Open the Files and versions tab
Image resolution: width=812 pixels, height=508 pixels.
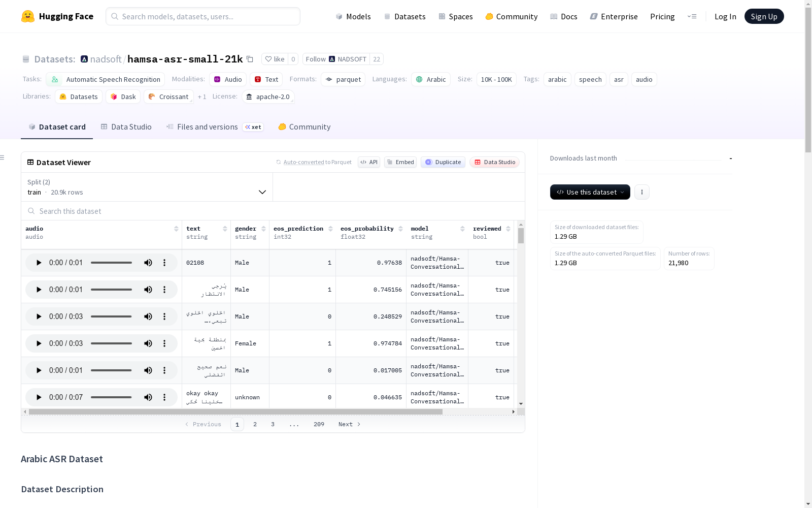click(x=215, y=127)
